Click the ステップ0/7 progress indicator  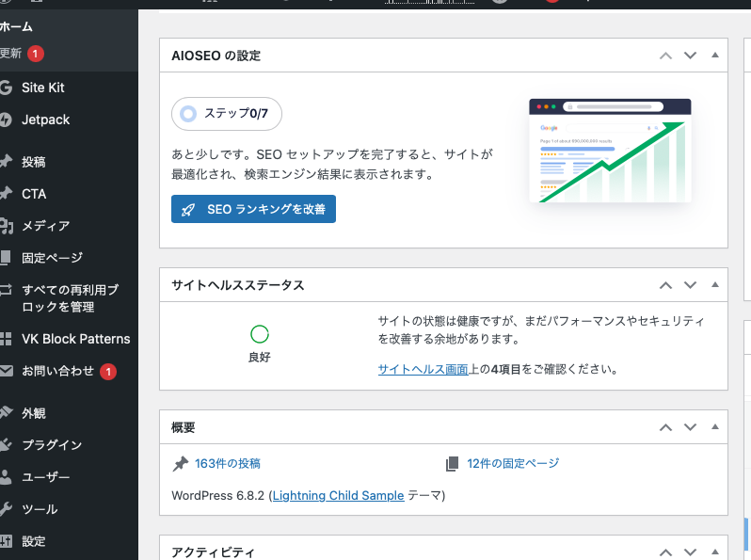point(227,114)
